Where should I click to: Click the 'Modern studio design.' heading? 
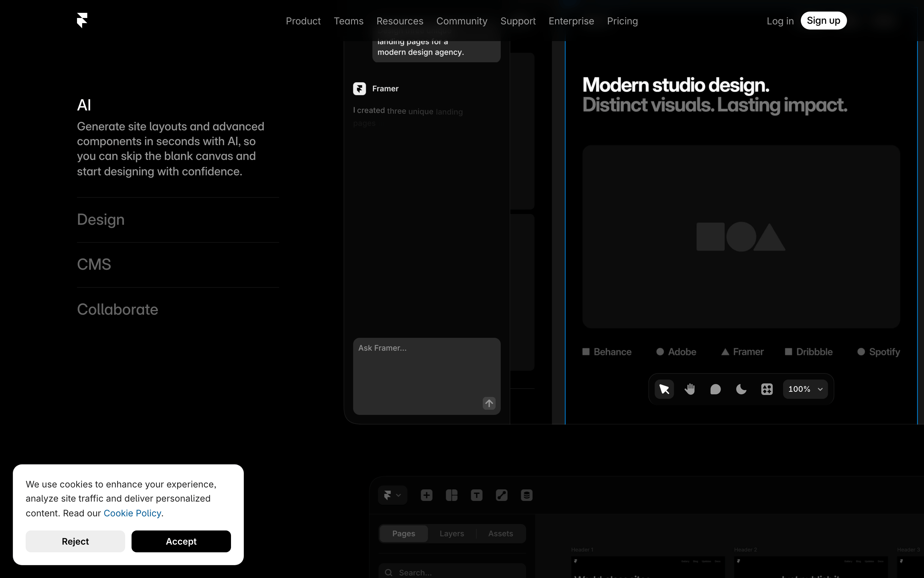pyautogui.click(x=675, y=85)
